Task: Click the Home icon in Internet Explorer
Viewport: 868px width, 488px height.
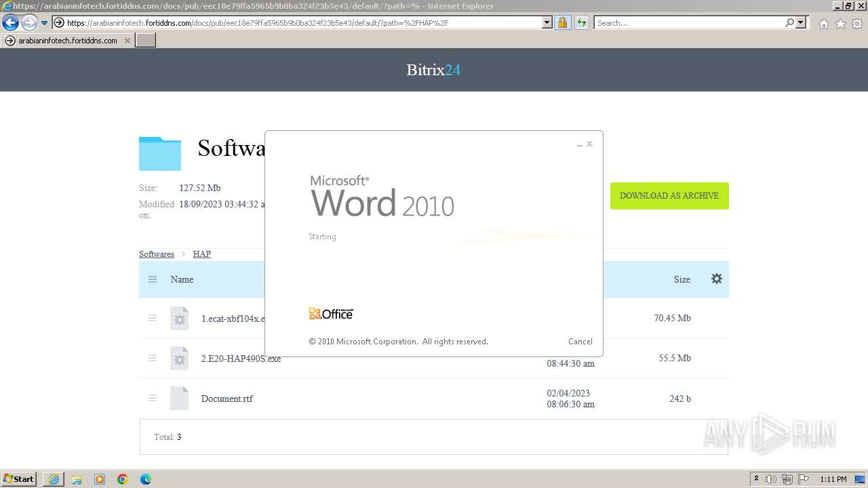Action: [x=823, y=24]
